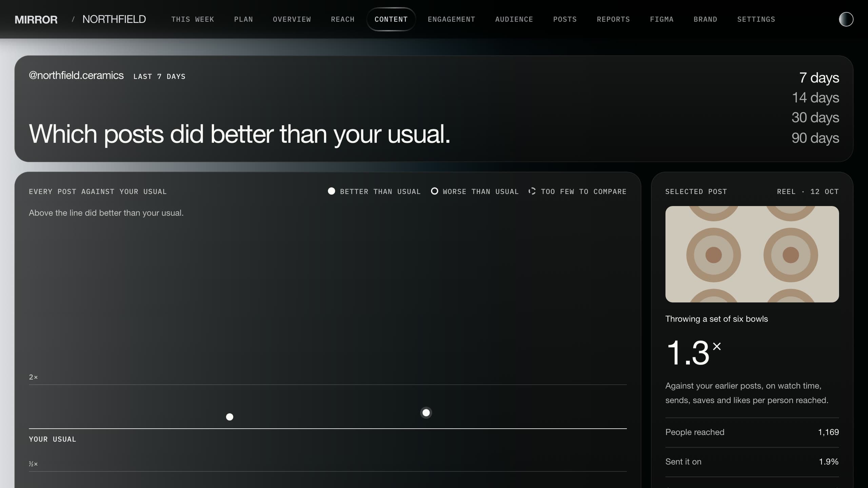Select the 7 days range
The image size is (868, 488).
pyautogui.click(x=819, y=78)
